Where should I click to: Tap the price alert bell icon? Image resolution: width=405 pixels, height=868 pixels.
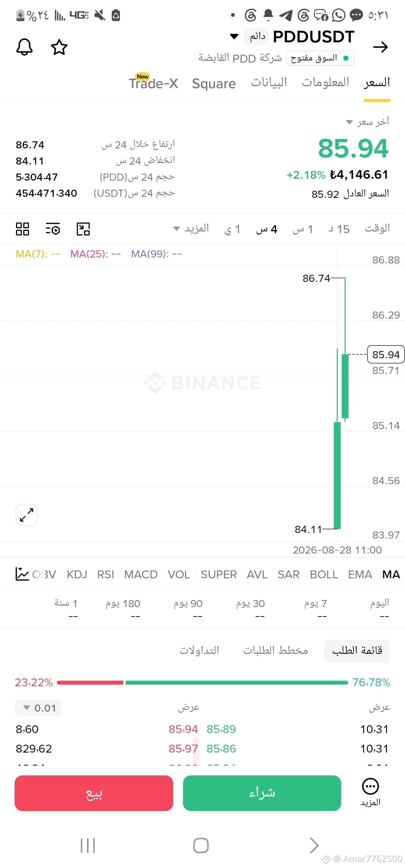[x=24, y=47]
